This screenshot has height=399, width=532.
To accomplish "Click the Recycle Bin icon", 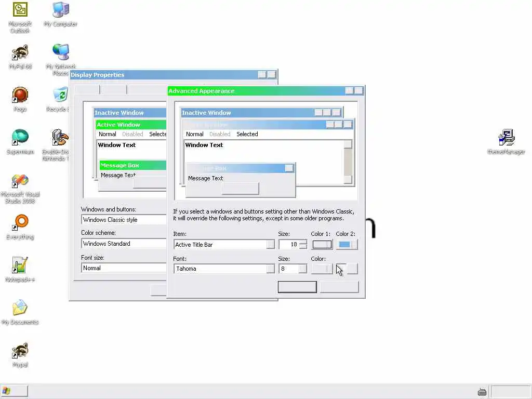I will (60, 99).
